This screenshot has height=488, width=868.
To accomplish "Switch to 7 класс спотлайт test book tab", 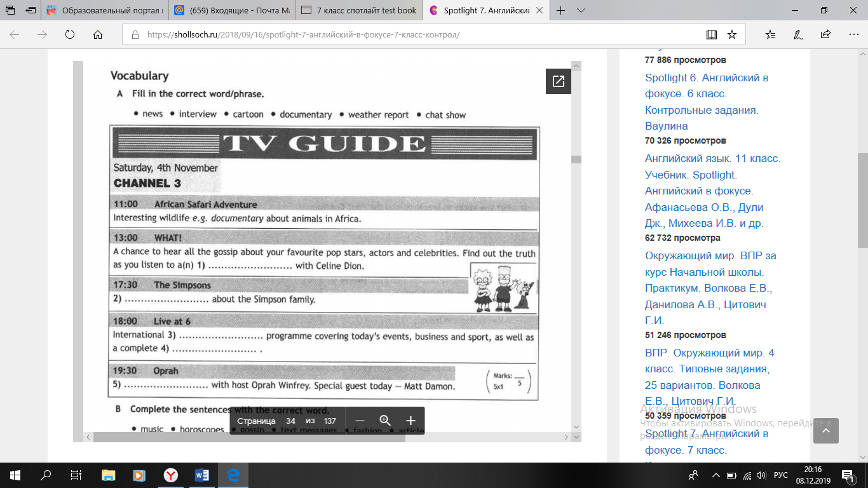I will coord(360,10).
